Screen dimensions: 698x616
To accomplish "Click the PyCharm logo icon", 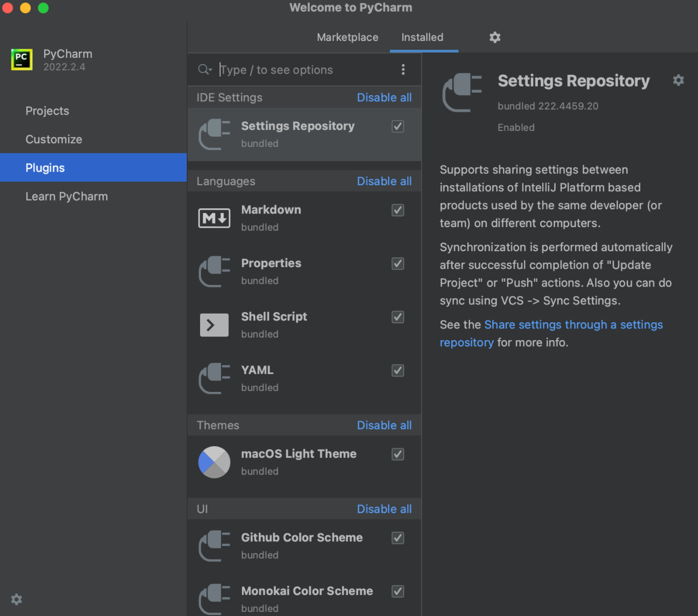I will click(x=21, y=60).
